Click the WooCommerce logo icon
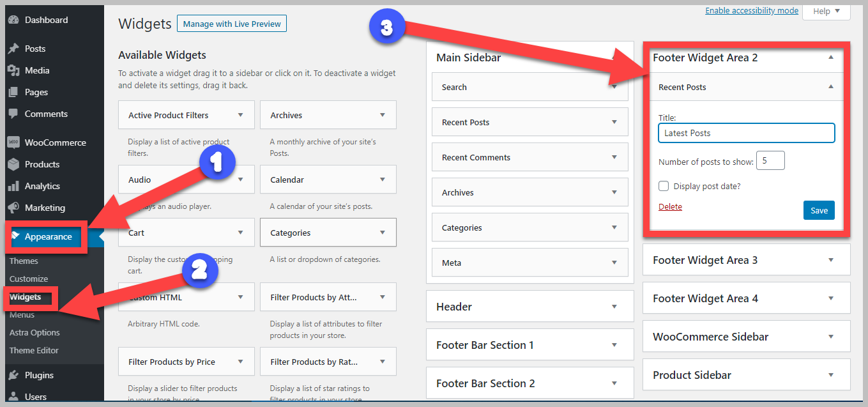This screenshot has height=407, width=868. pyautogui.click(x=13, y=142)
